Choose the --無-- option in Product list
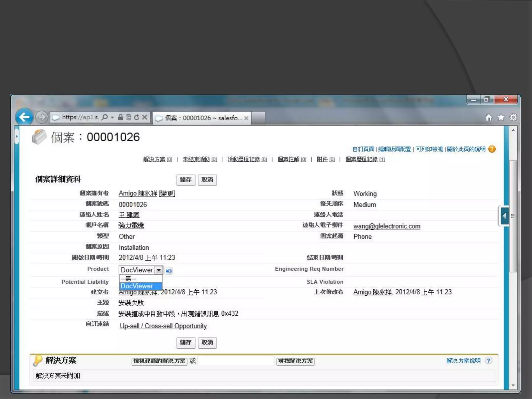 129,278
